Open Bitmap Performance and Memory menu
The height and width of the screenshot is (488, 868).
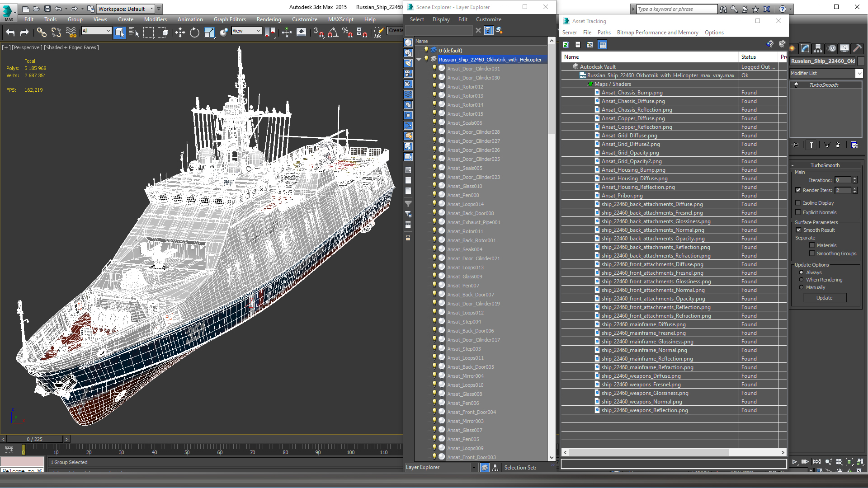pyautogui.click(x=657, y=33)
